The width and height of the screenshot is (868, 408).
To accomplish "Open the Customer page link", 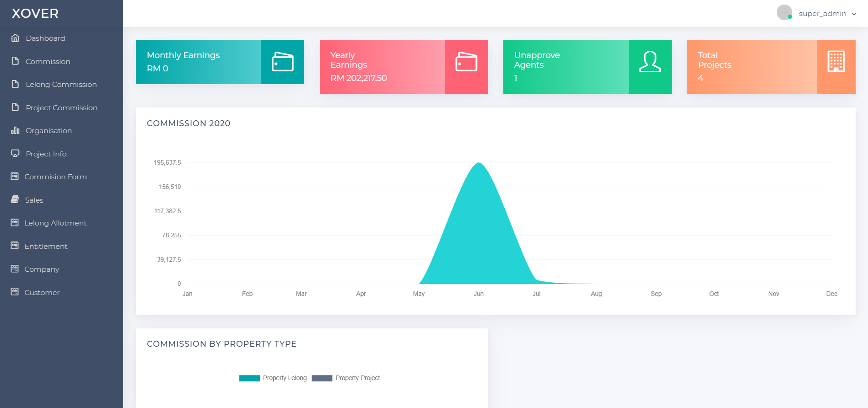I will tap(42, 292).
